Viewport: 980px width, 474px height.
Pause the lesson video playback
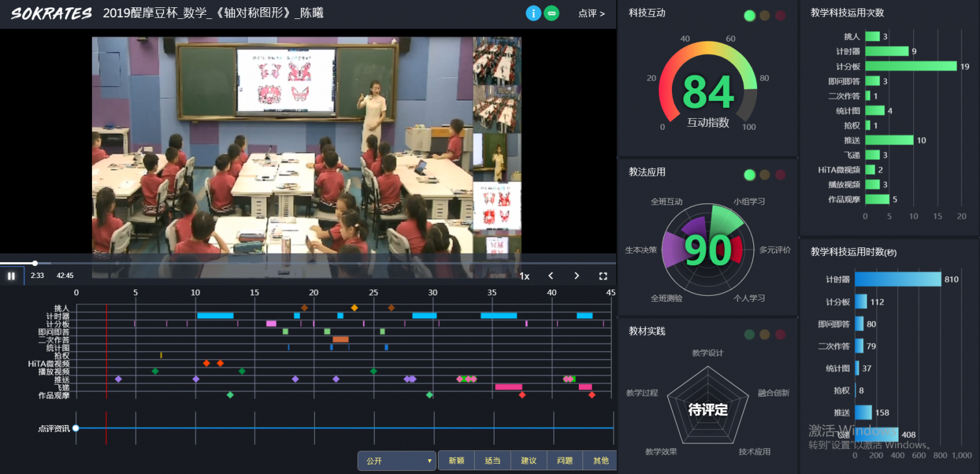11,276
